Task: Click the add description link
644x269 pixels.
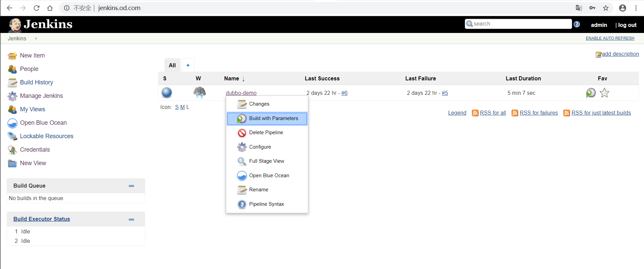Action: pyautogui.click(x=620, y=54)
